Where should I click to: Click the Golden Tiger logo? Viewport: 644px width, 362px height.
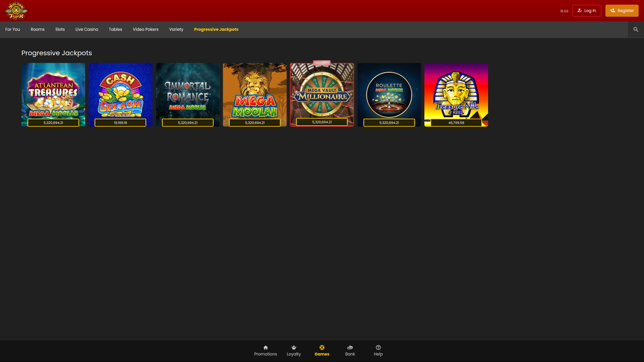pos(16,11)
